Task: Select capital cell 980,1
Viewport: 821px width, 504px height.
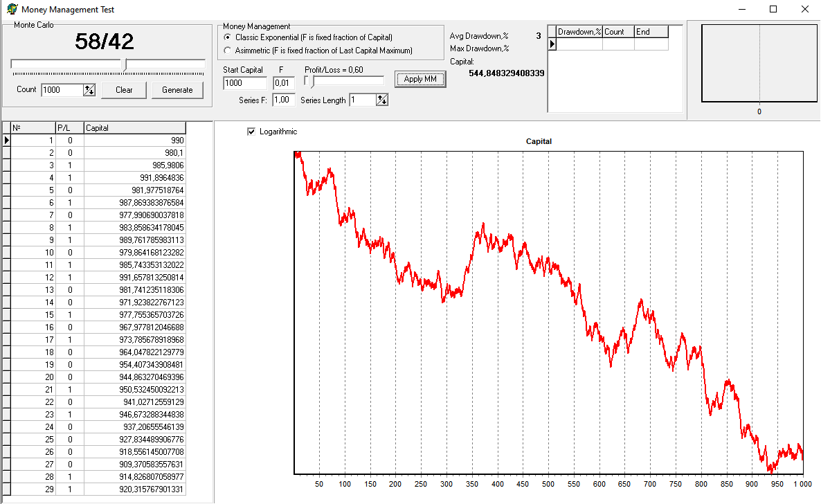Action: coord(134,153)
